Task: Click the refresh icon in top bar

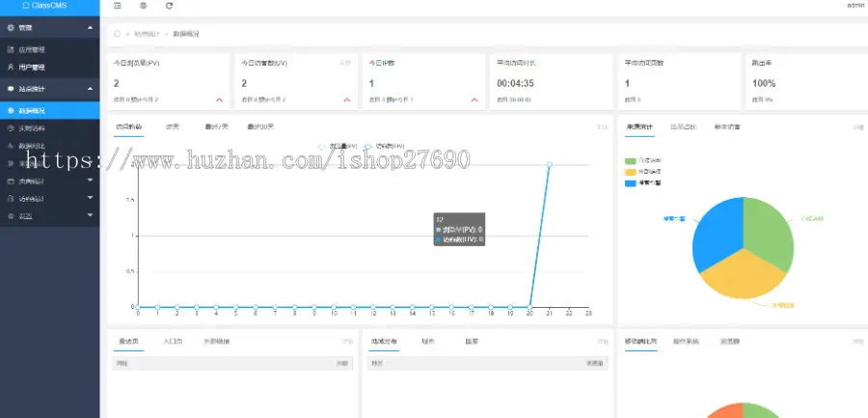Action: point(170,6)
